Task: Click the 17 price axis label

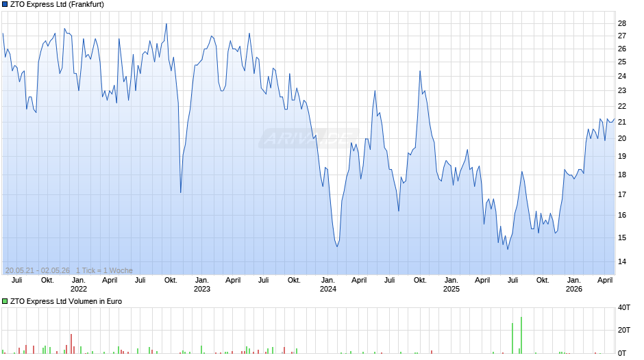Action: click(x=622, y=194)
